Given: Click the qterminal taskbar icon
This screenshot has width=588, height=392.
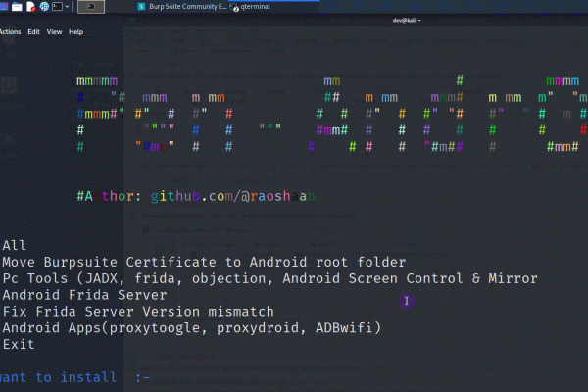Looking at the screenshot, I should [234, 7].
